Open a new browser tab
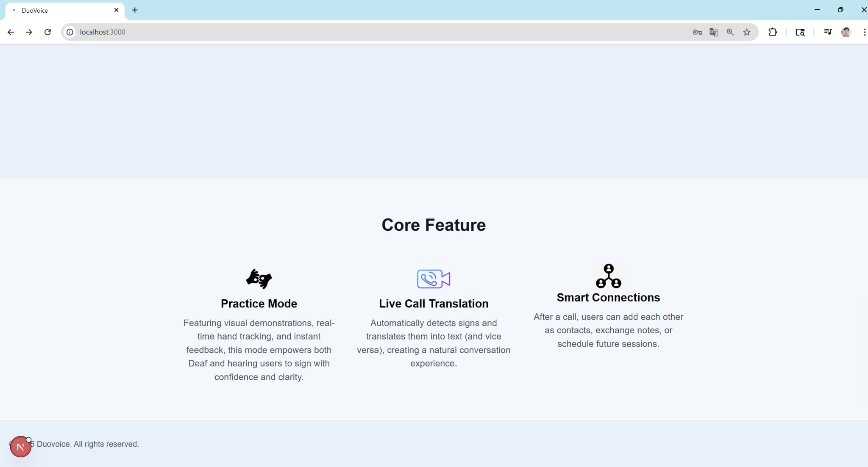The image size is (868, 467). pyautogui.click(x=135, y=10)
